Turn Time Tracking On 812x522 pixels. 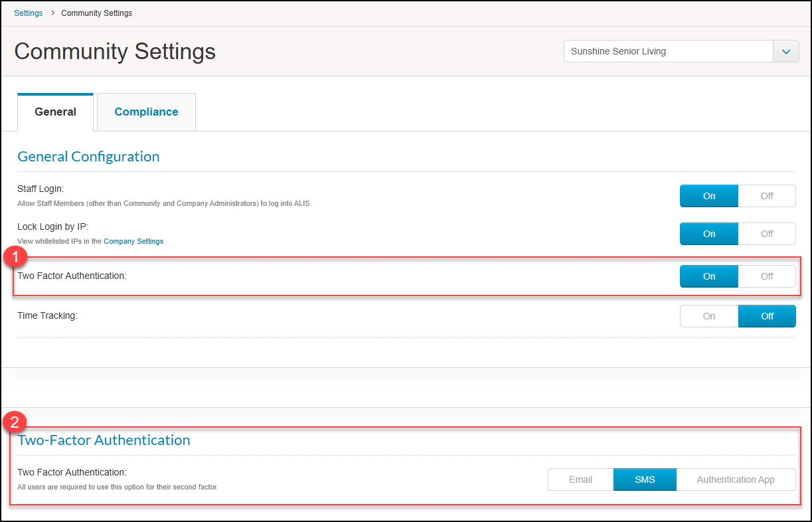709,316
